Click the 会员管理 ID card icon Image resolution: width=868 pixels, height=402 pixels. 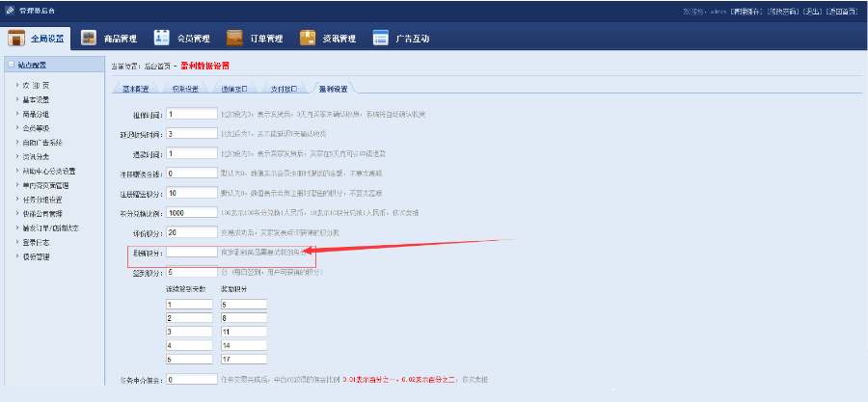162,38
